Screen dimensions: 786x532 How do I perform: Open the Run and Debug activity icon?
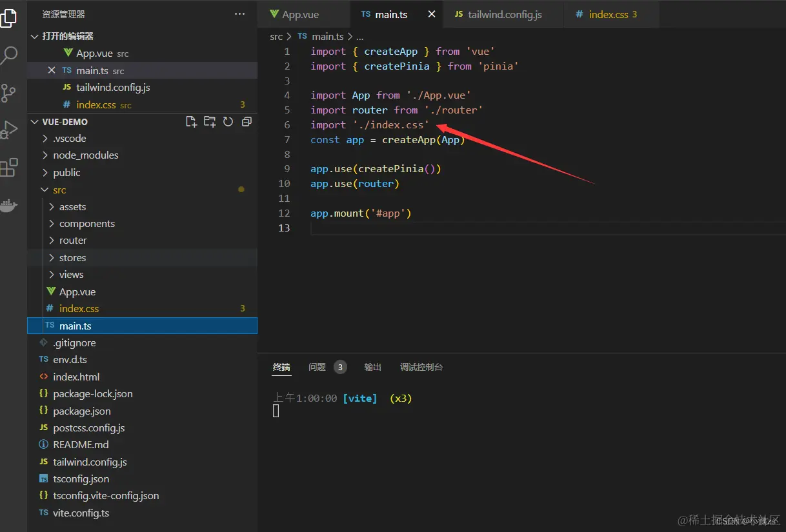(x=8, y=130)
